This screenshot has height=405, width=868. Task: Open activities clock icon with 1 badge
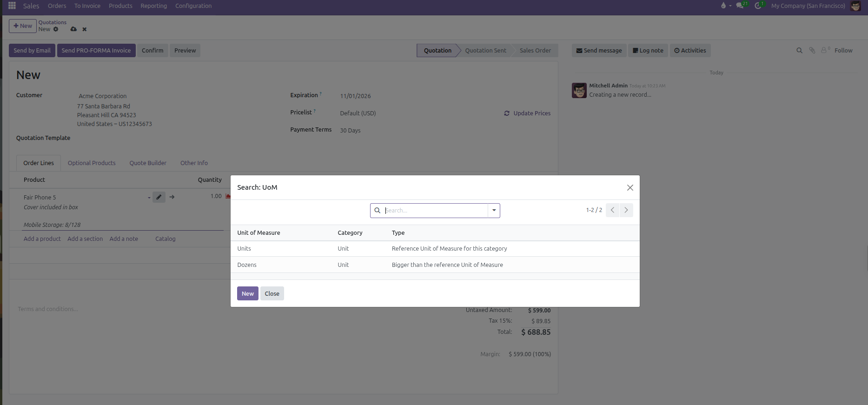[759, 6]
